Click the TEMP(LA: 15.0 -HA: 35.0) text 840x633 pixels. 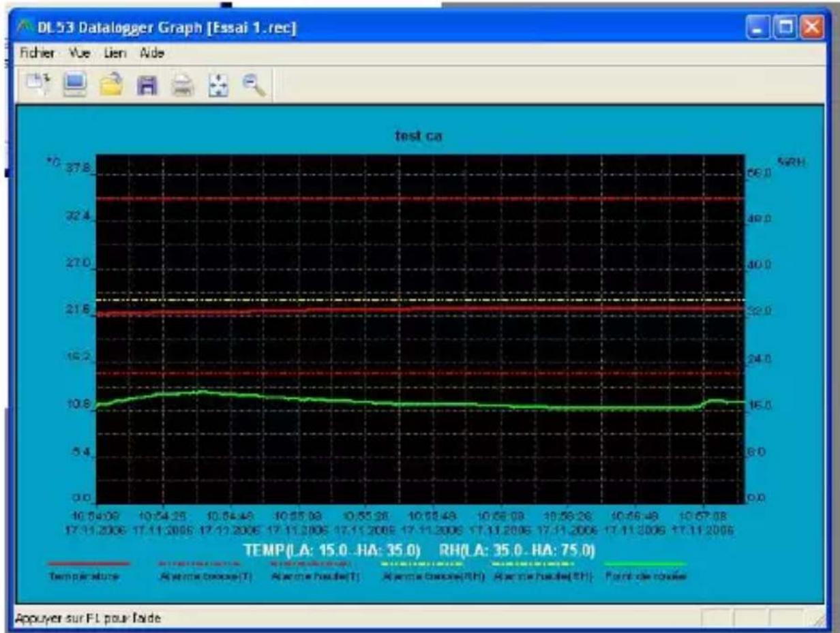coord(331,551)
